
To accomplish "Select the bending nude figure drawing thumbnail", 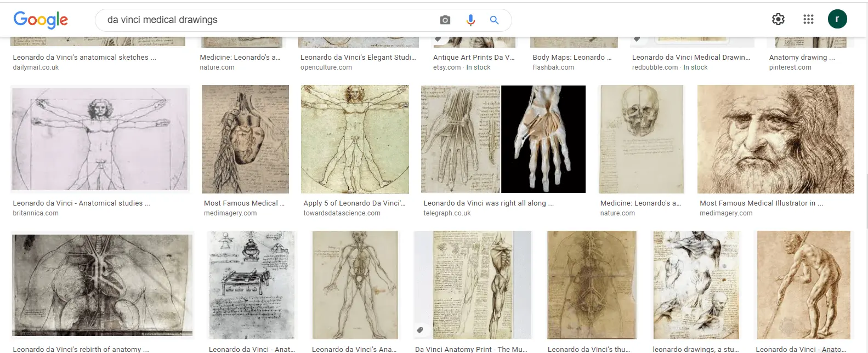I will click(x=803, y=285).
